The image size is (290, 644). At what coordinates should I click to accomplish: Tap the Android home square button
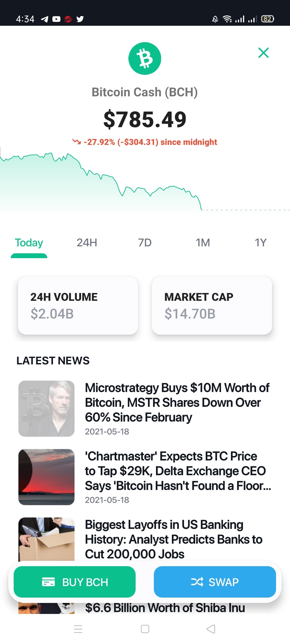point(145,629)
